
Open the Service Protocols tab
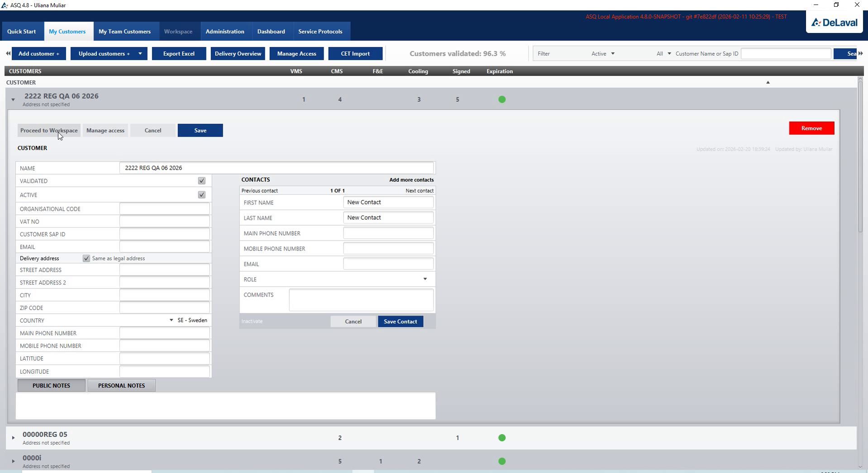pyautogui.click(x=320, y=31)
